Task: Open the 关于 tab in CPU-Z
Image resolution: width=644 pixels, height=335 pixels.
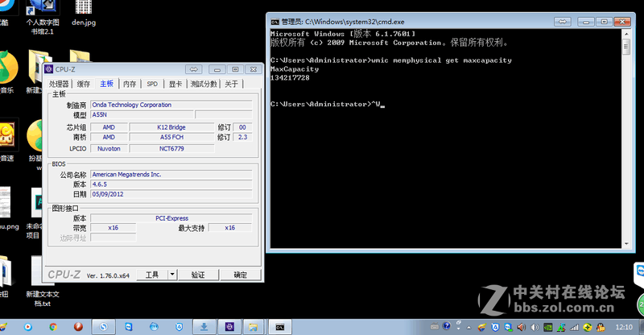Action: pos(232,84)
